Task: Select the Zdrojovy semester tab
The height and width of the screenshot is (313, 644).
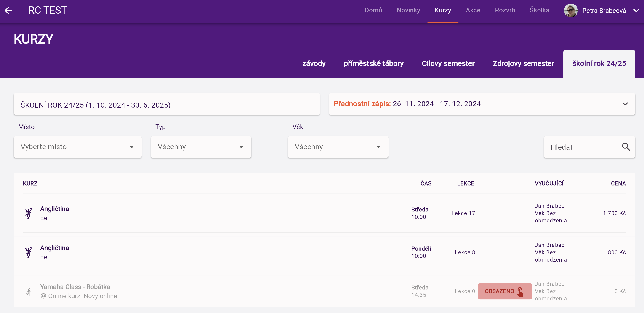Action: tap(523, 64)
